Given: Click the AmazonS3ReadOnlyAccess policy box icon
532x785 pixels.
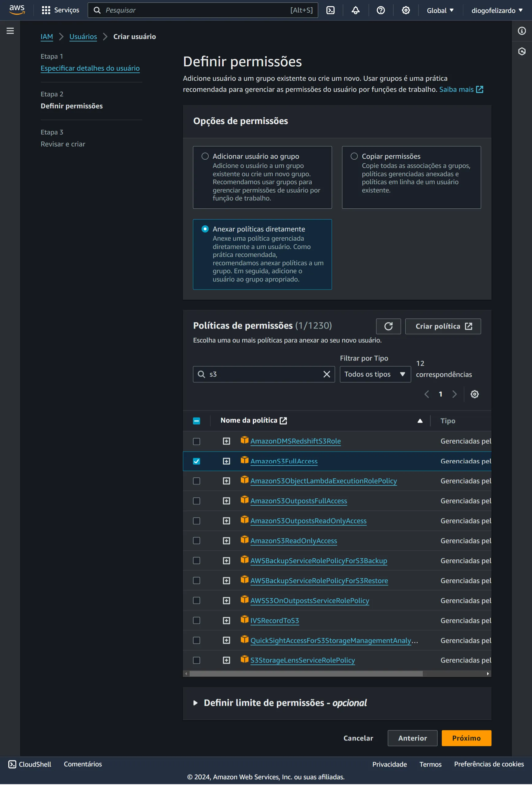Looking at the screenshot, I should 245,539.
